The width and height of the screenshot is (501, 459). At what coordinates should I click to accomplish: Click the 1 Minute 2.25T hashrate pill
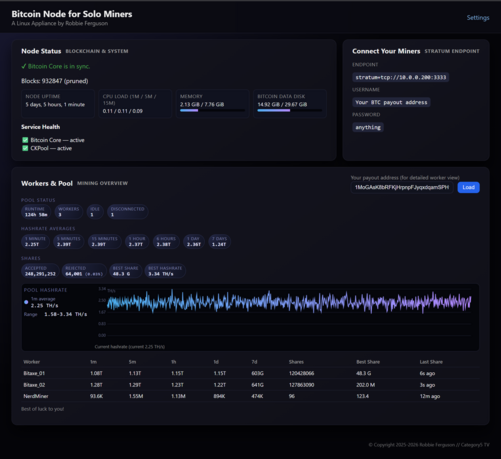coord(35,241)
